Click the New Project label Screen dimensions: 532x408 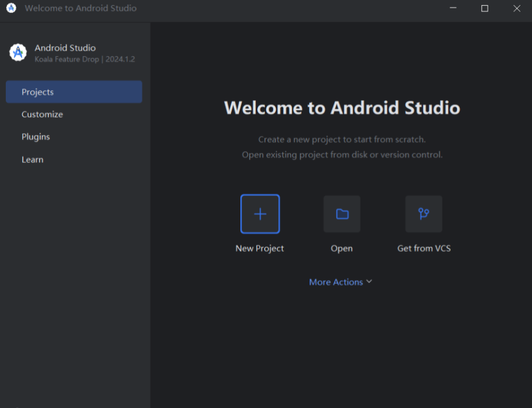[260, 248]
